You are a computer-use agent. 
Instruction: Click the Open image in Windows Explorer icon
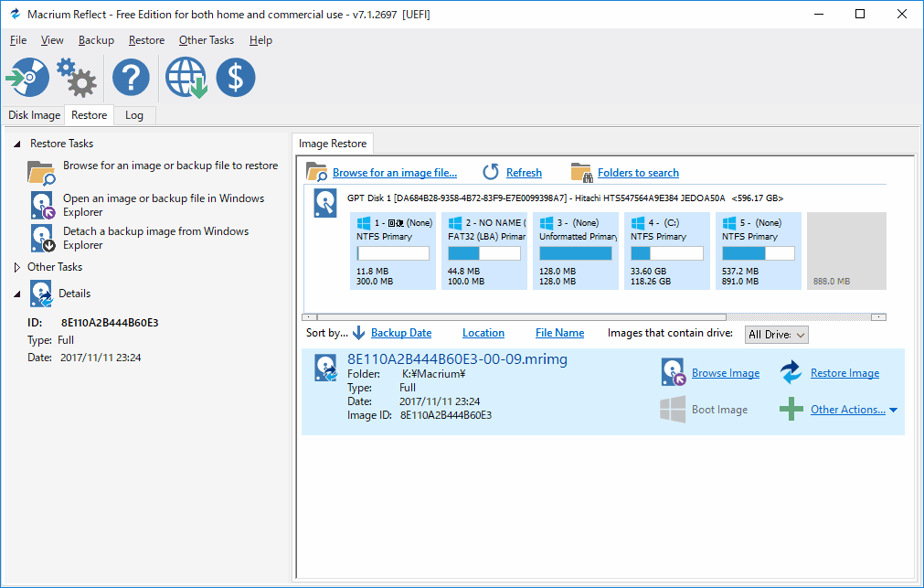(42, 205)
